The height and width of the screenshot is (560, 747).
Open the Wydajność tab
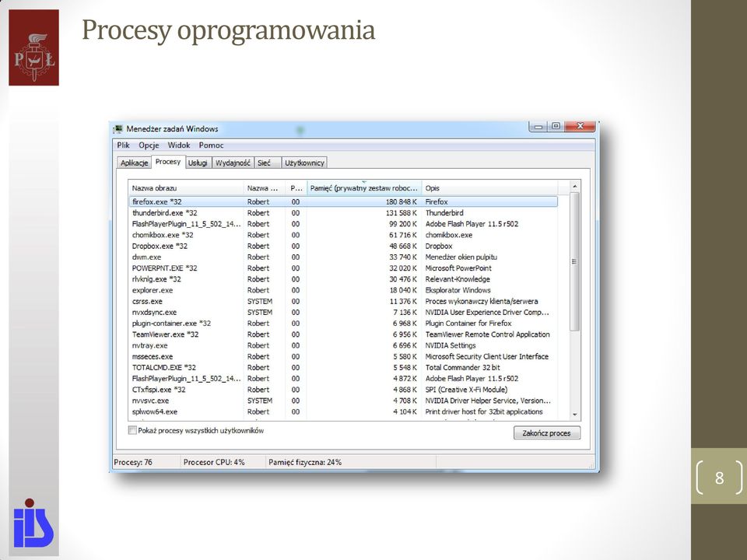[233, 163]
